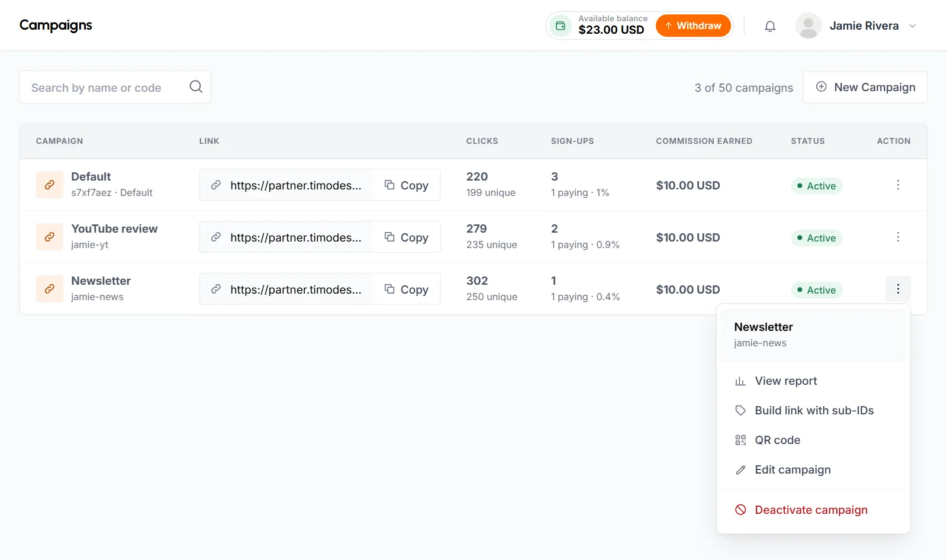Open notifications bell
The height and width of the screenshot is (560, 947).
point(770,26)
